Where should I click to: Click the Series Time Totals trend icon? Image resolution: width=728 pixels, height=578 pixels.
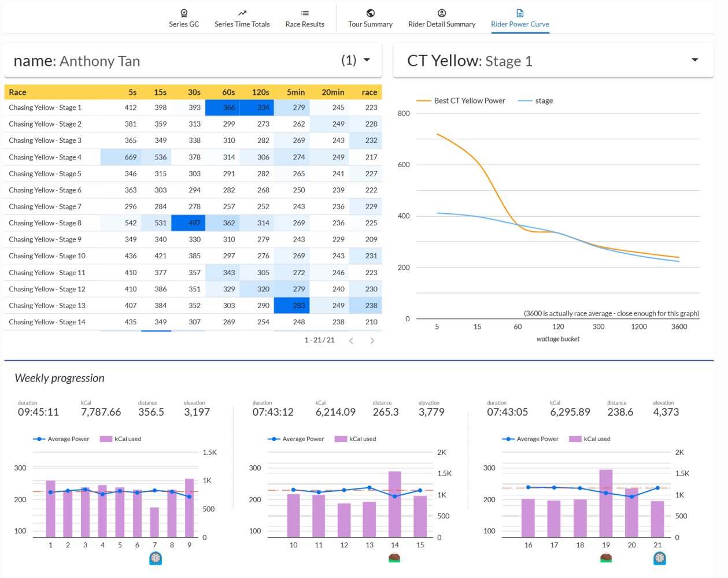[242, 13]
